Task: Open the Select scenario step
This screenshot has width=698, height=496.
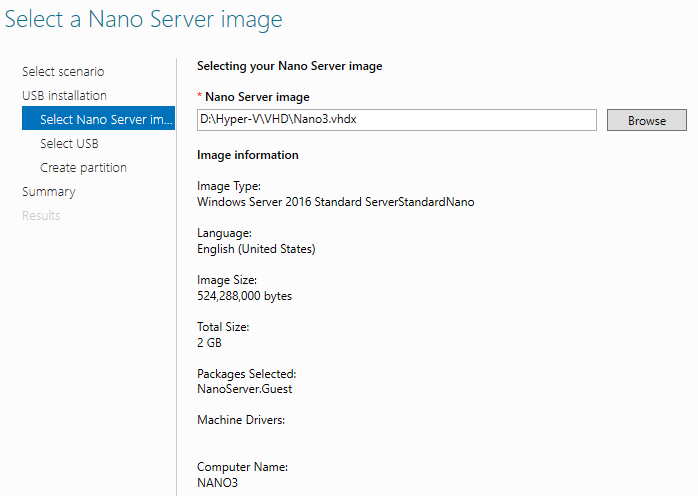Action: 63,72
